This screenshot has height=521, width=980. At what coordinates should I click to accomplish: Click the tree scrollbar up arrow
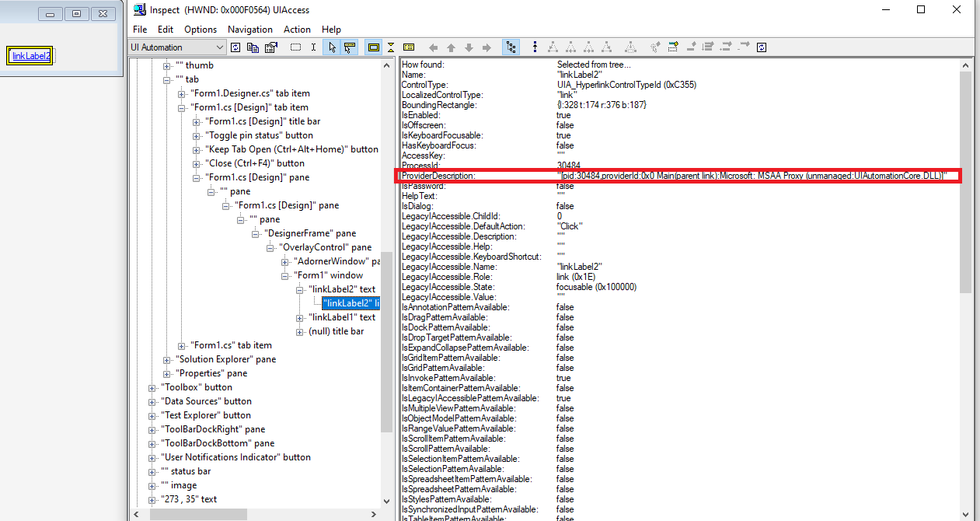[x=387, y=65]
